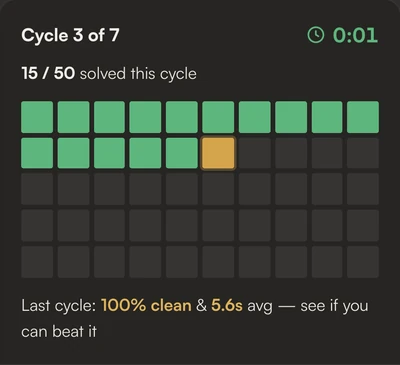Screen dimensions: 400x365
Task: Click the 5.6s average stat text
Action: point(227,305)
